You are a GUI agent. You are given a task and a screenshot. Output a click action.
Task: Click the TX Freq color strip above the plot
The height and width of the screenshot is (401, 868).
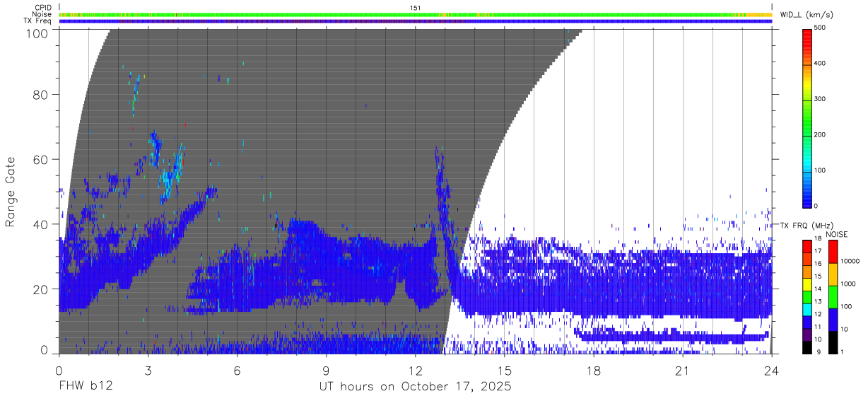click(x=416, y=21)
